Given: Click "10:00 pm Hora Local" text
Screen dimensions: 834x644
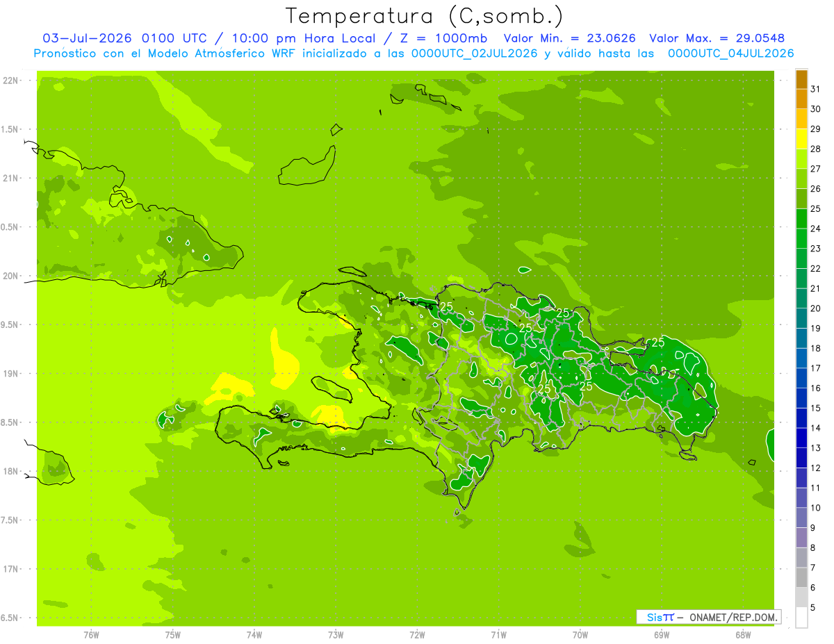Looking at the screenshot, I should point(303,38).
